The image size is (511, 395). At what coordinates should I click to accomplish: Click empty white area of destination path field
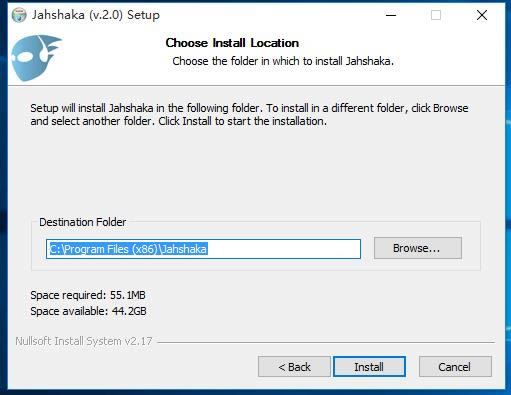tap(283, 249)
